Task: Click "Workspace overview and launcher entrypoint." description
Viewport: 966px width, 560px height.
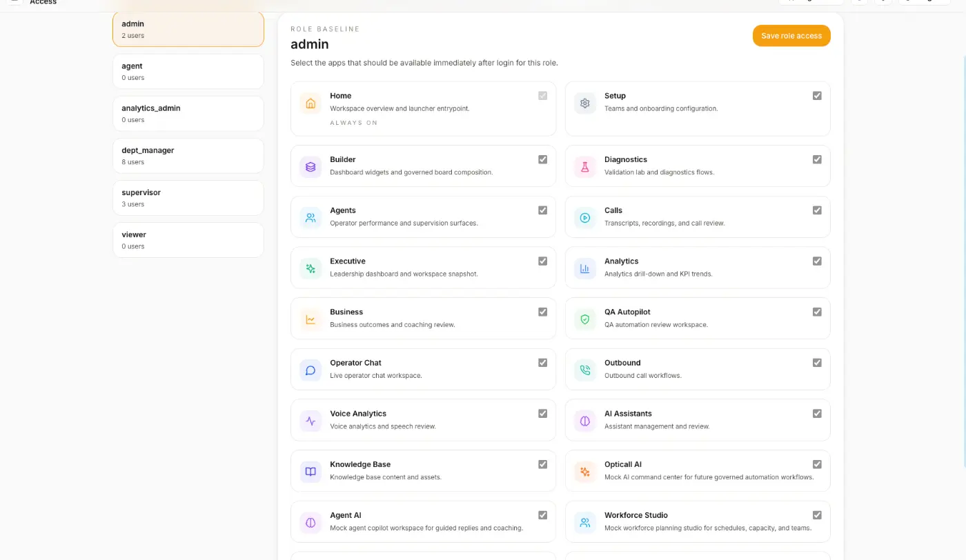Action: tap(400, 108)
